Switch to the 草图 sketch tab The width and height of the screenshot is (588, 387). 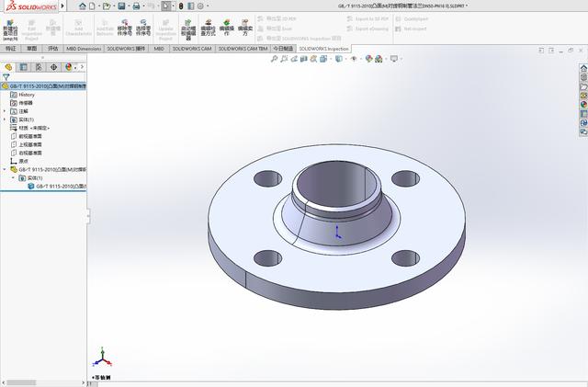point(32,49)
